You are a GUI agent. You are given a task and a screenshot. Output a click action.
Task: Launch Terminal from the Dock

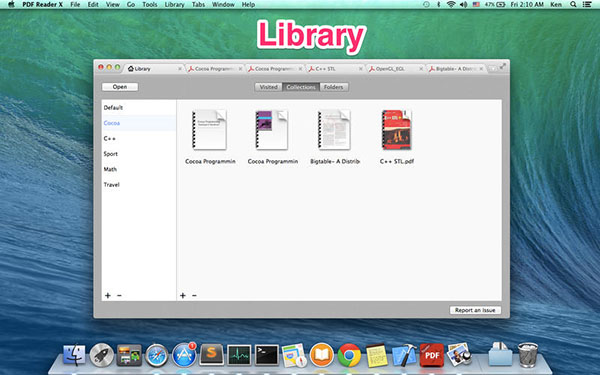click(267, 355)
